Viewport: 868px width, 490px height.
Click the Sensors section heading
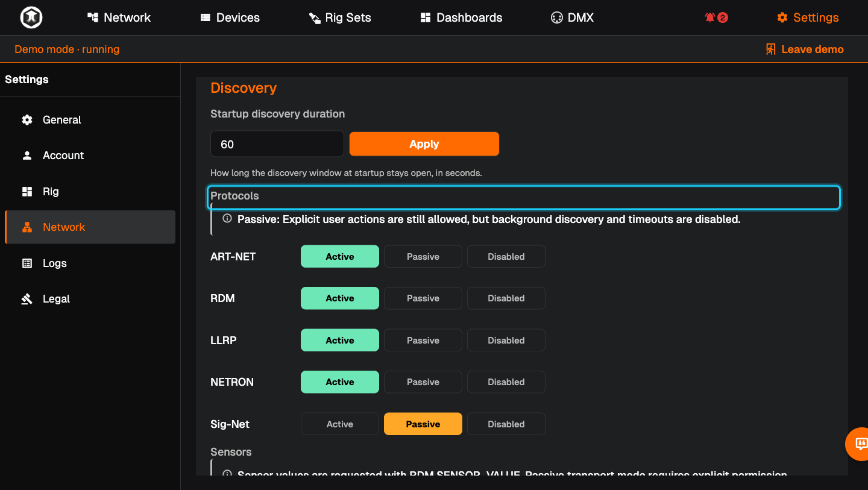tap(231, 452)
